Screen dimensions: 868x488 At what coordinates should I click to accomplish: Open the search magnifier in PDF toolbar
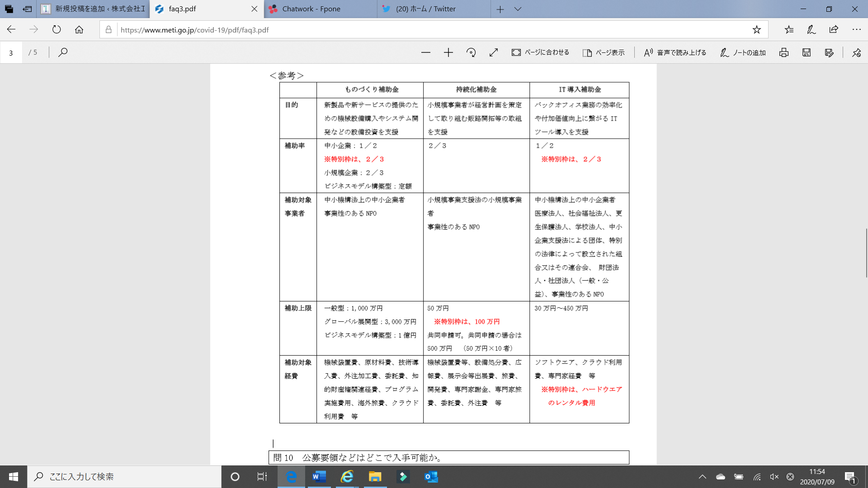63,52
